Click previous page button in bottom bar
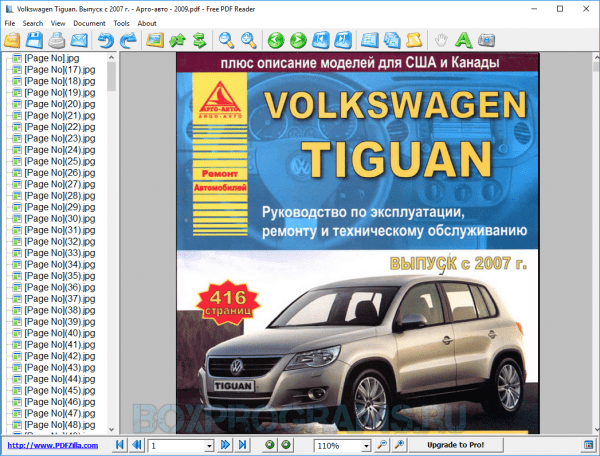 [x=137, y=445]
